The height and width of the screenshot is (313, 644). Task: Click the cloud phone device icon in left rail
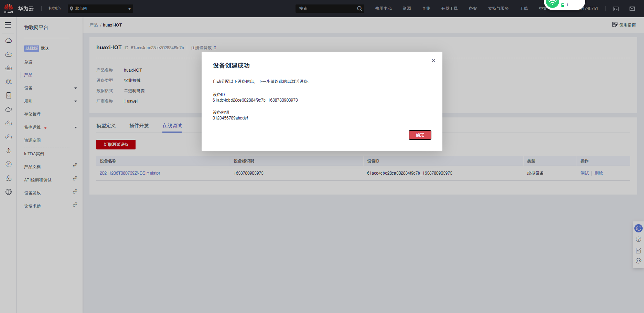pyautogui.click(x=9, y=95)
